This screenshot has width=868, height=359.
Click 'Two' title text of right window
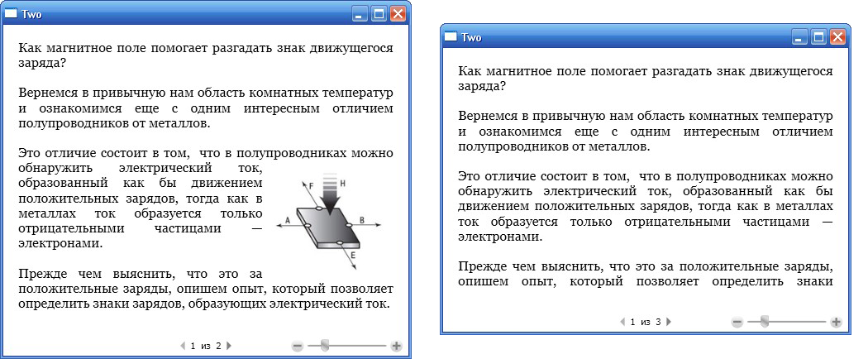point(471,38)
